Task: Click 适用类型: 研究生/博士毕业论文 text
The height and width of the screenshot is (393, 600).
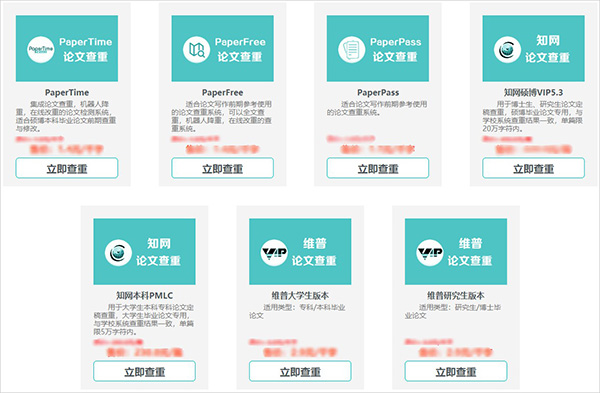Action: coord(453,311)
